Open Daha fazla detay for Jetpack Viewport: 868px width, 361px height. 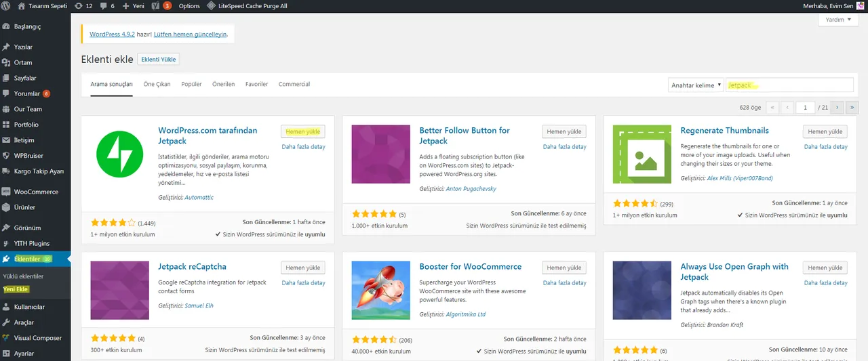(x=303, y=146)
